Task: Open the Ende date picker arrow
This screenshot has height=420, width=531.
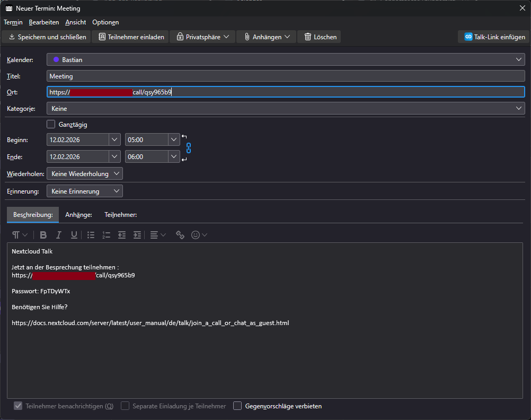Action: [114, 156]
